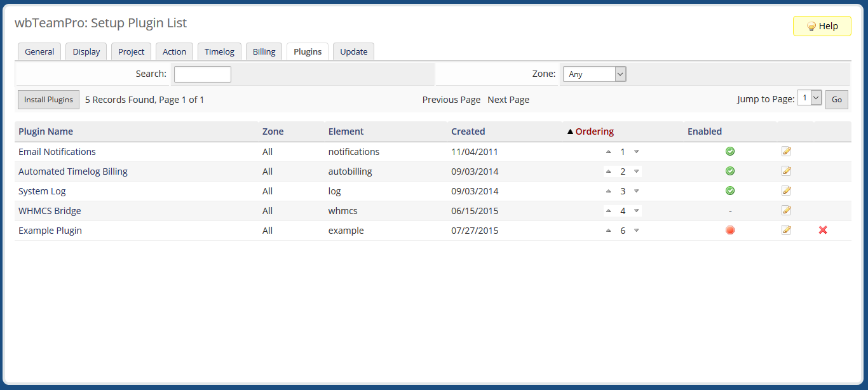Move Email Notifications up in ordering

(608, 152)
